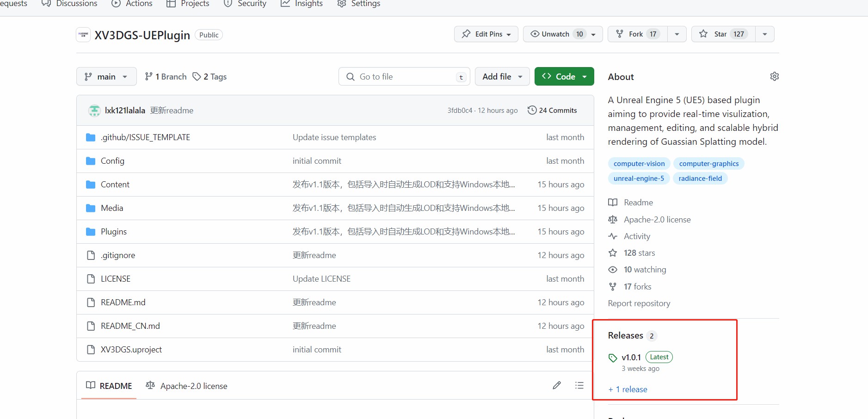Click the scale icon next to Apache-2.0 license
This screenshot has width=868, height=419.
tap(613, 219)
